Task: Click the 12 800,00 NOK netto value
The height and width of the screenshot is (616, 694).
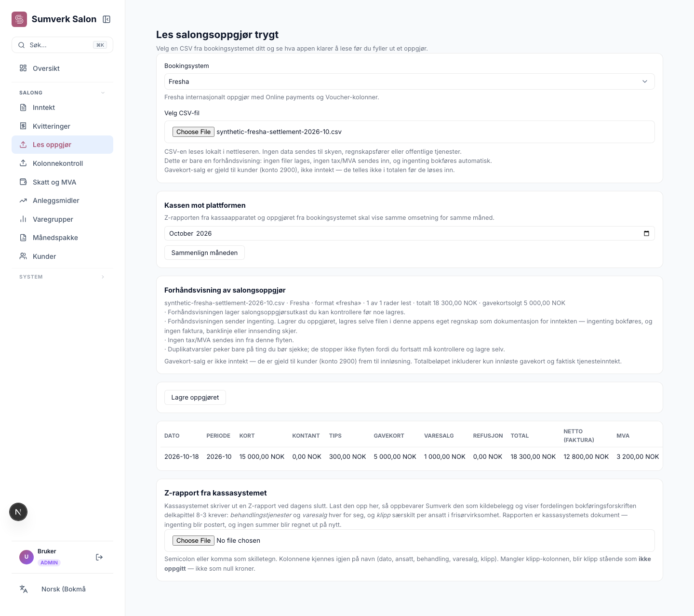Action: click(x=586, y=456)
